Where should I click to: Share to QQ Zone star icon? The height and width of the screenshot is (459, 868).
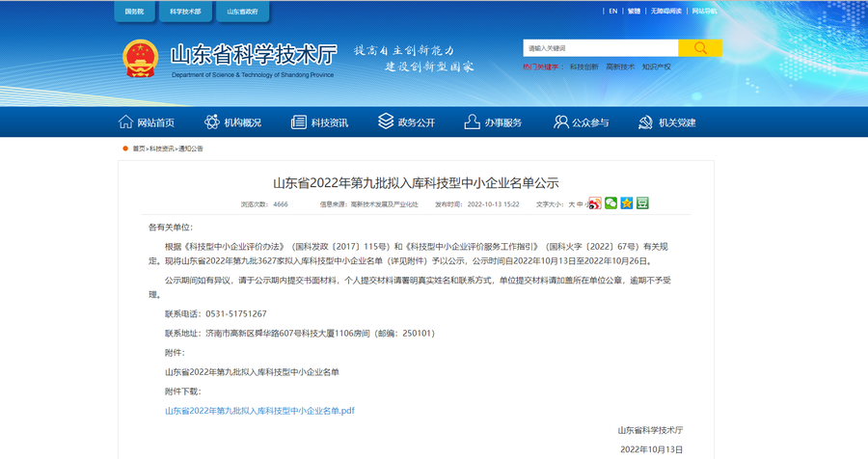(627, 203)
